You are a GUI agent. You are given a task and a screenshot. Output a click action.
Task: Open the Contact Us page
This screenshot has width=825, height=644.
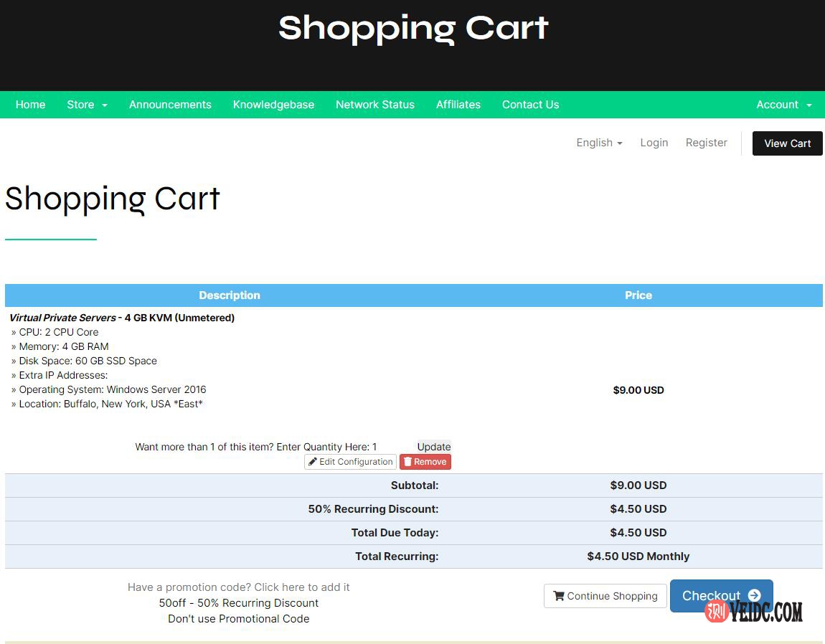point(530,105)
